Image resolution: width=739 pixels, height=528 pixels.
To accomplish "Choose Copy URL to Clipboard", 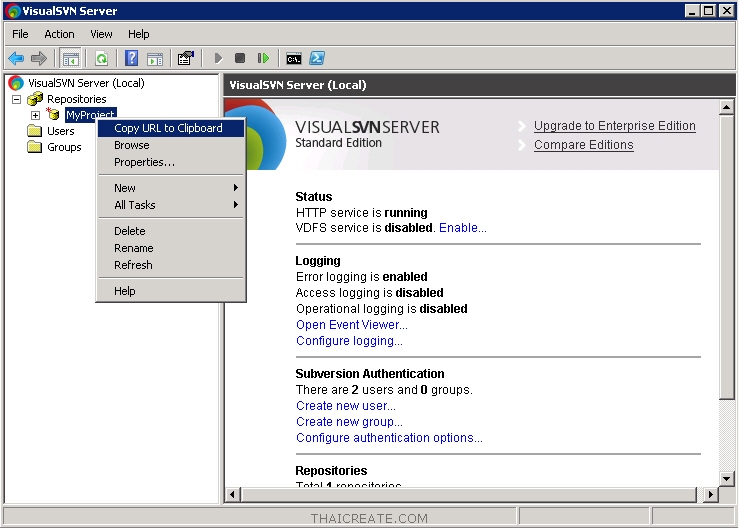I will pos(171,128).
